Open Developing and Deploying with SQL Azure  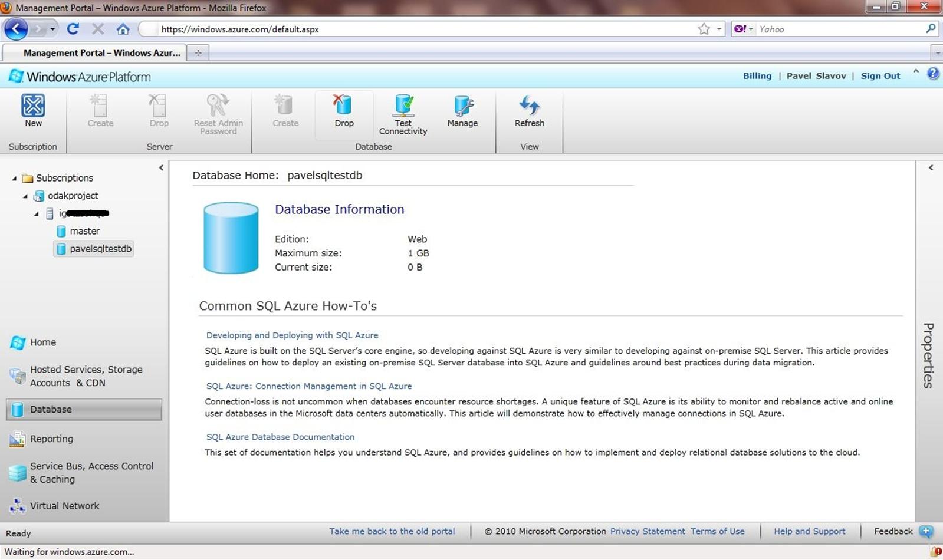[x=293, y=335]
